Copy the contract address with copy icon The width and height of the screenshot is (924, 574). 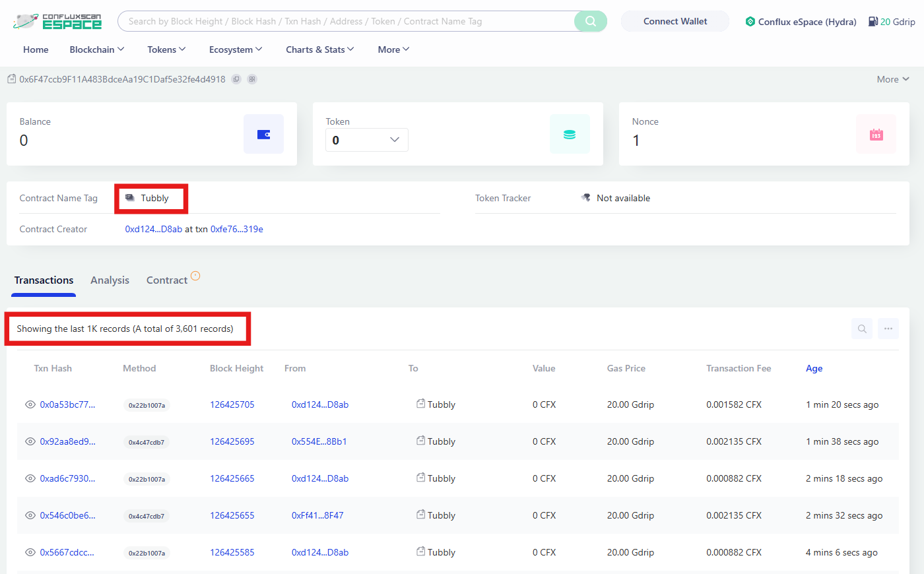tap(236, 79)
